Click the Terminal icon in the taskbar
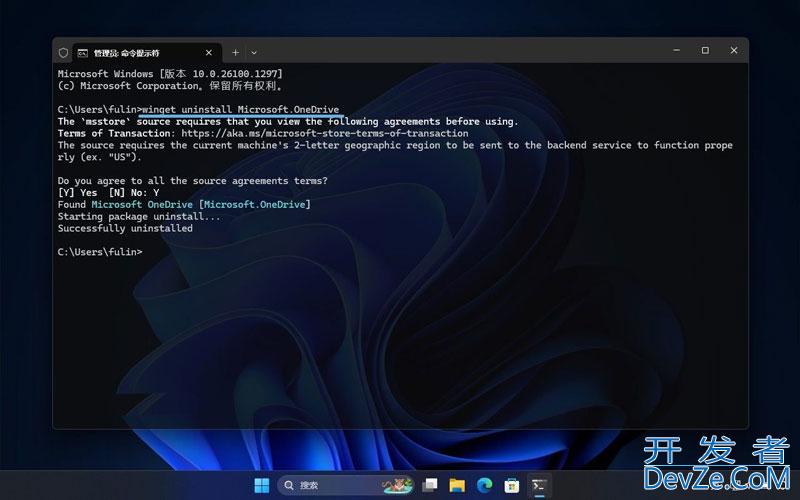The height and width of the screenshot is (500, 800). click(539, 485)
